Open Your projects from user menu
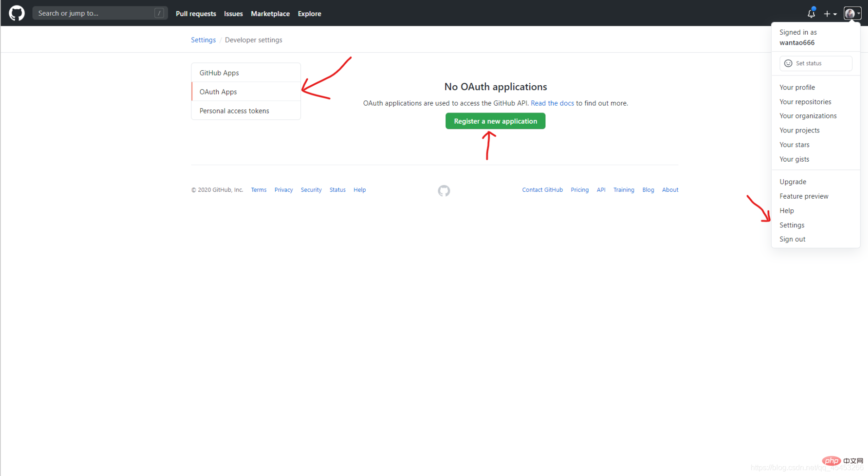 coord(799,131)
